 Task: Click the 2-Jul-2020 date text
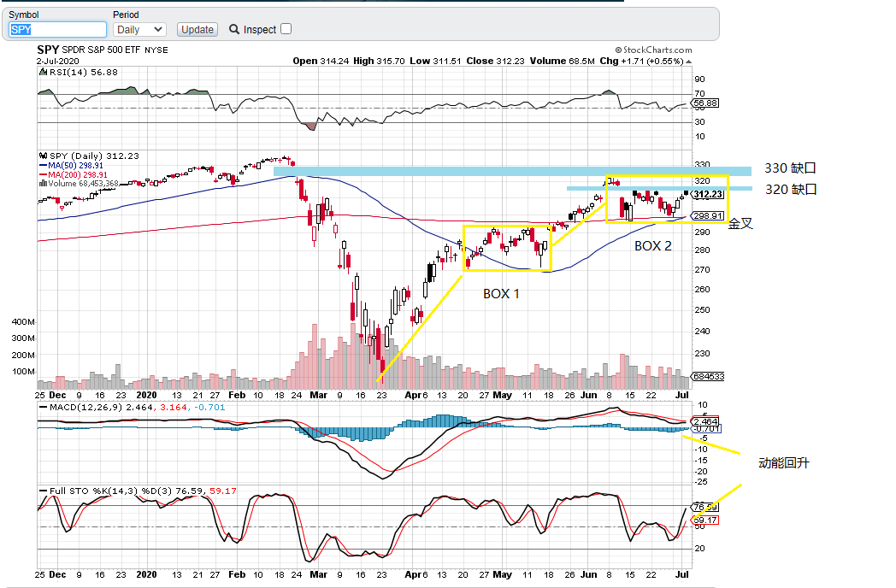tap(58, 62)
